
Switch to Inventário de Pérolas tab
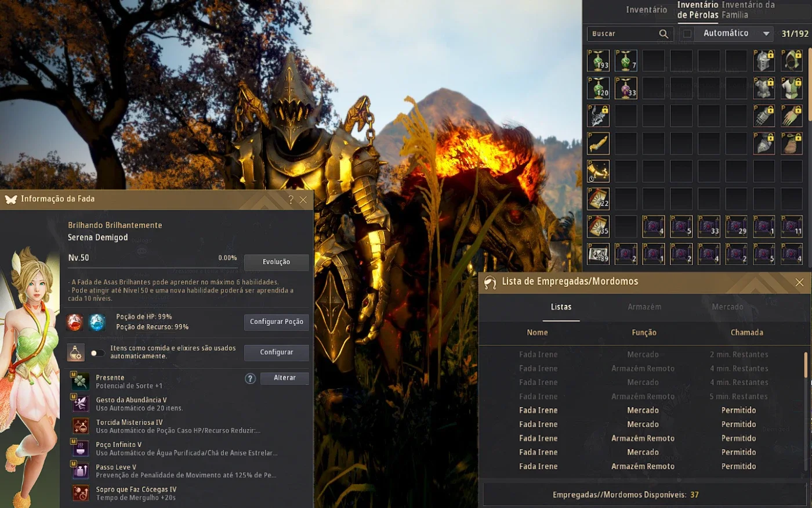(698, 10)
